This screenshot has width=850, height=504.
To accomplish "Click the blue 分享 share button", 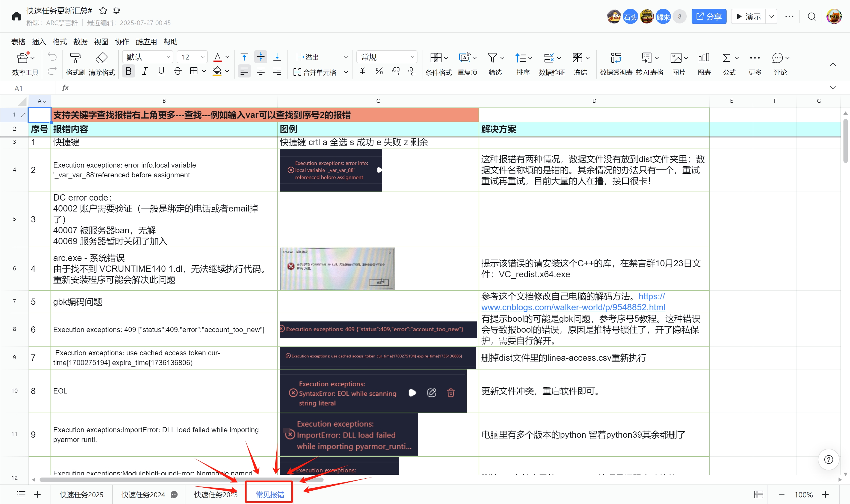I will point(709,17).
